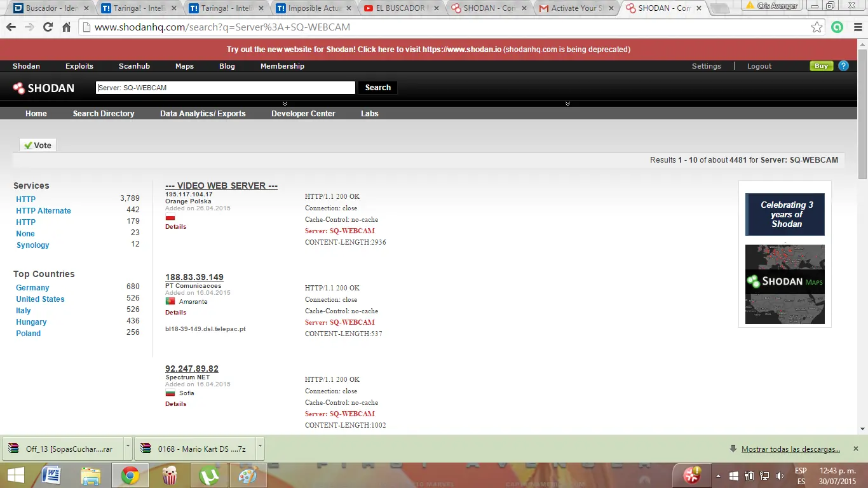868x488 pixels.
Task: Open the VIDEO WEB SERVER result title
Action: tap(221, 186)
